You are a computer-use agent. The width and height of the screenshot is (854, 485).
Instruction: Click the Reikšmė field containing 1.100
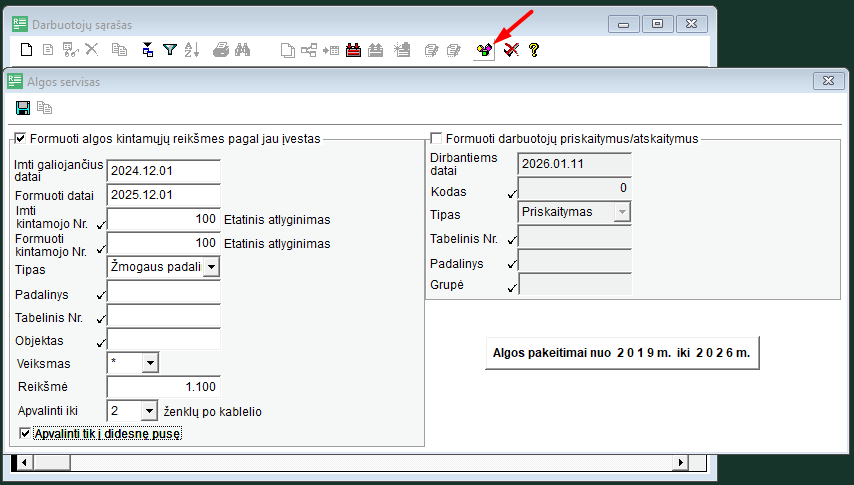(163, 387)
